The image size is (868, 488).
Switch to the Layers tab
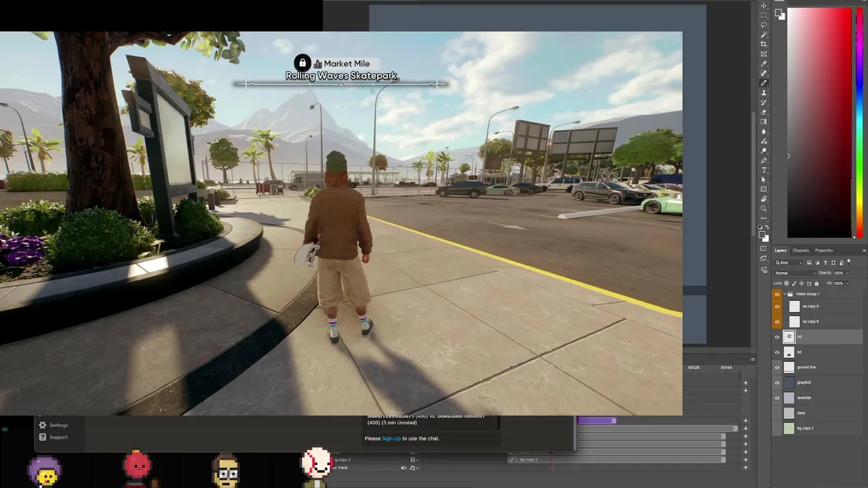pos(781,250)
